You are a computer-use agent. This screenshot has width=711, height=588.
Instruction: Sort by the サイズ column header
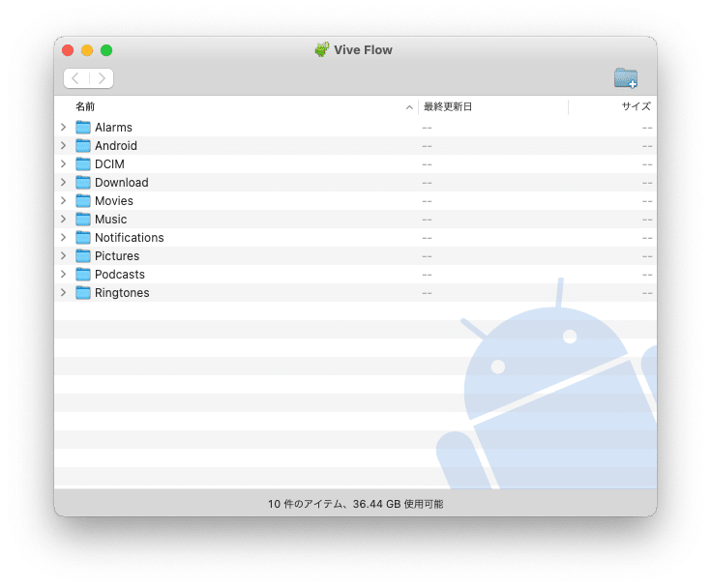636,106
